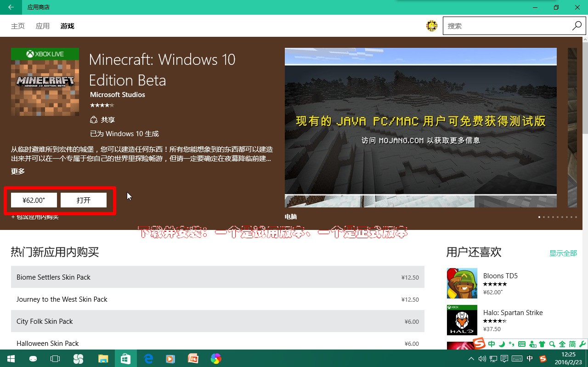The width and height of the screenshot is (588, 367).
Task: Select the 游戏 tab
Action: coord(68,26)
